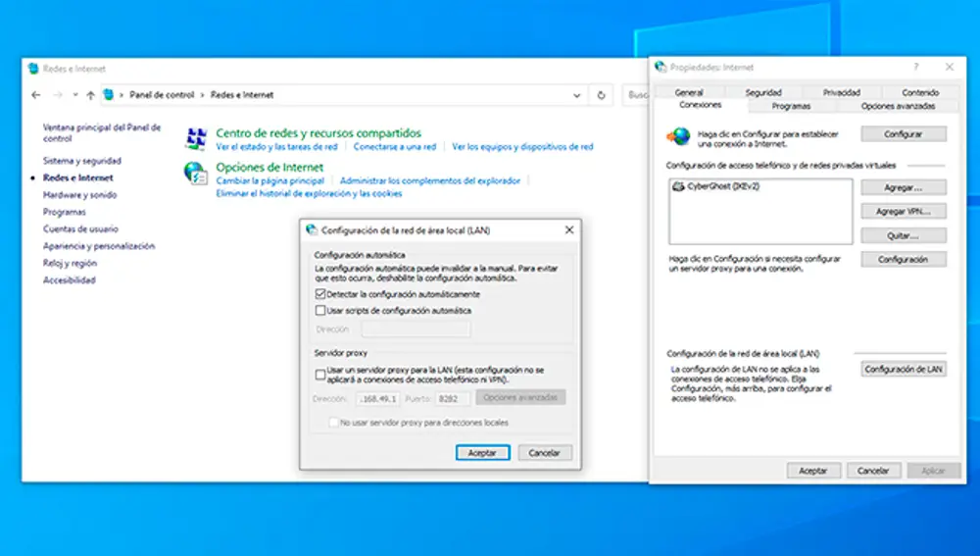Click 'Eliminar el historial de exploración y las cookies'
This screenshot has width=980, height=556.
(x=309, y=194)
